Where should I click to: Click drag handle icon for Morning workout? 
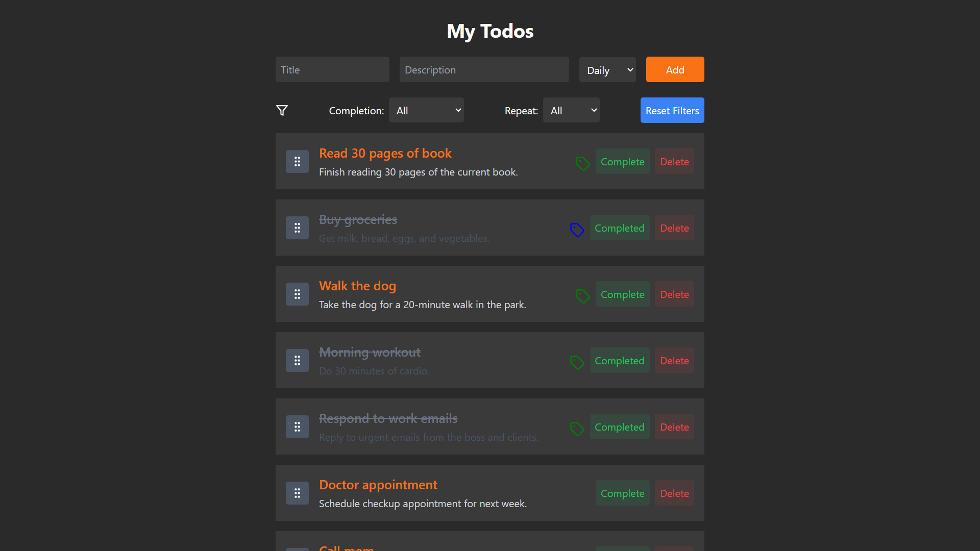tap(297, 360)
